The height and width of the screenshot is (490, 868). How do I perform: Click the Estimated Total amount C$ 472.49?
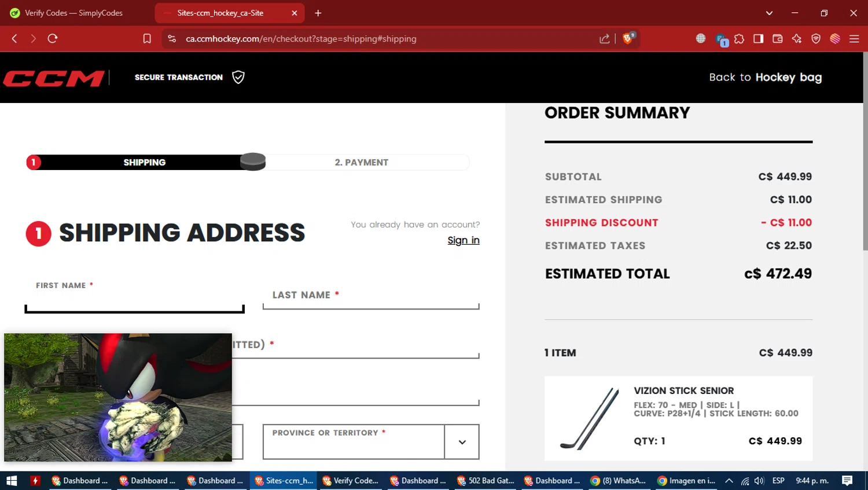[778, 274]
